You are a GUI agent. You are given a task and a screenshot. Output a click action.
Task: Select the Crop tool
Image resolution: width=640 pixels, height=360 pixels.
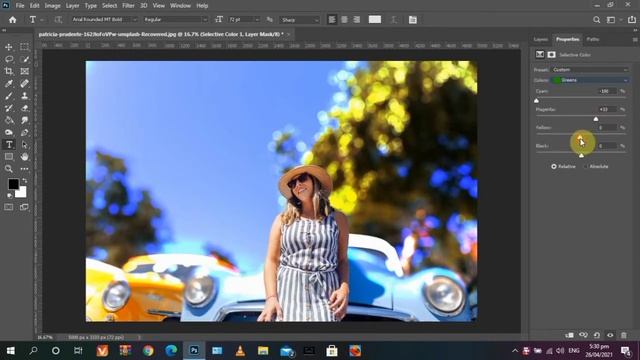9,71
